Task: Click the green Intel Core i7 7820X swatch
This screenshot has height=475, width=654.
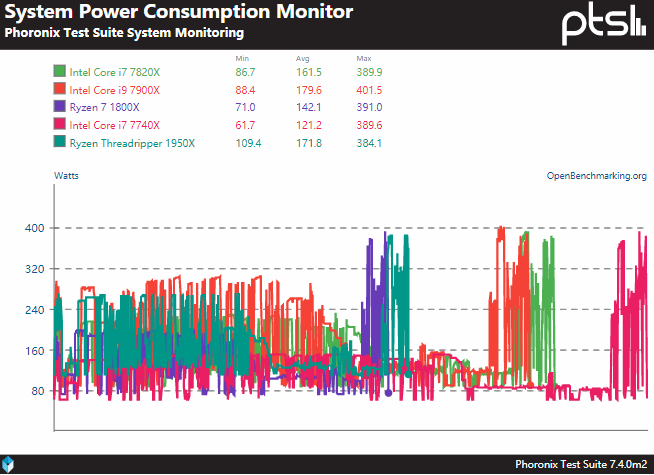Action: (x=60, y=71)
